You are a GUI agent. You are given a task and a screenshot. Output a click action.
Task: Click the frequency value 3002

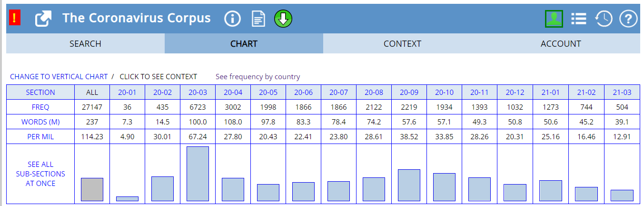click(x=233, y=107)
